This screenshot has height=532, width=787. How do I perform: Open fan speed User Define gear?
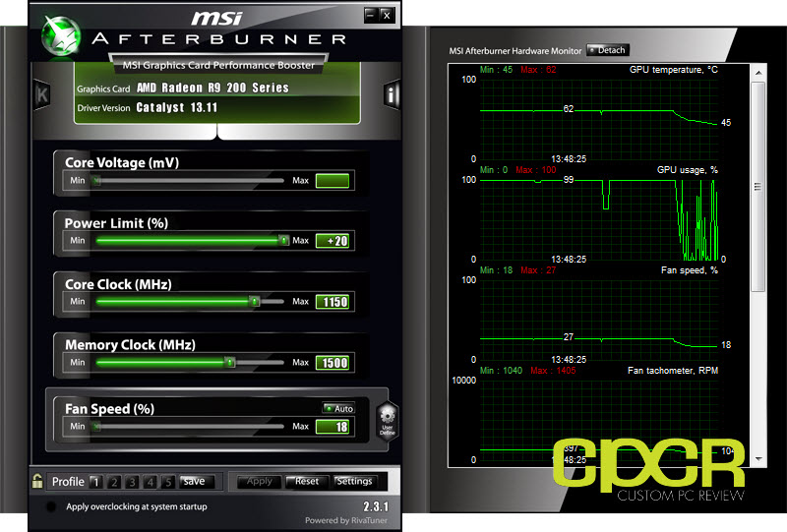click(388, 421)
